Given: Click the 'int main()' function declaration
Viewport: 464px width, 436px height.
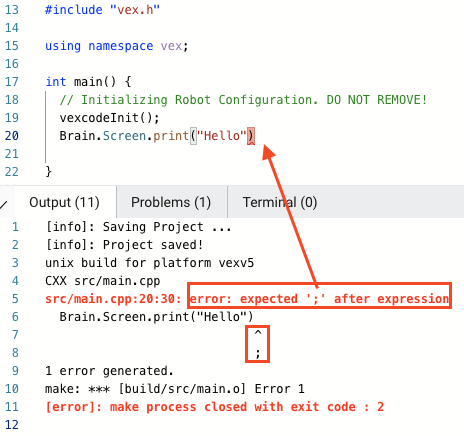Looking at the screenshot, I should tap(88, 82).
